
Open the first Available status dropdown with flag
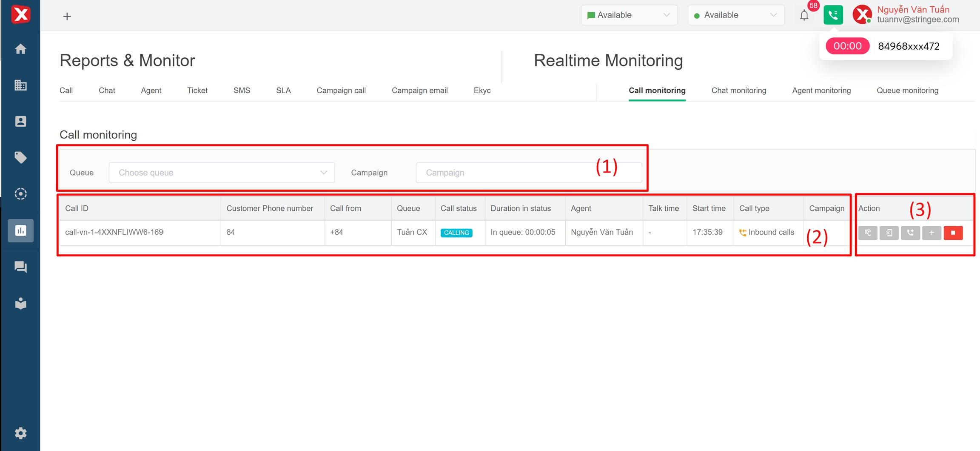tap(629, 15)
